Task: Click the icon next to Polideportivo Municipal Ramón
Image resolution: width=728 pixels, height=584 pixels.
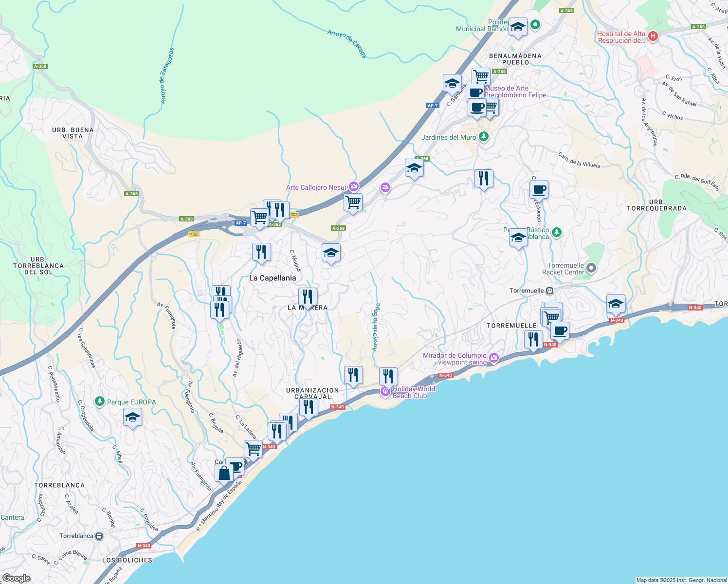Action: [x=517, y=27]
